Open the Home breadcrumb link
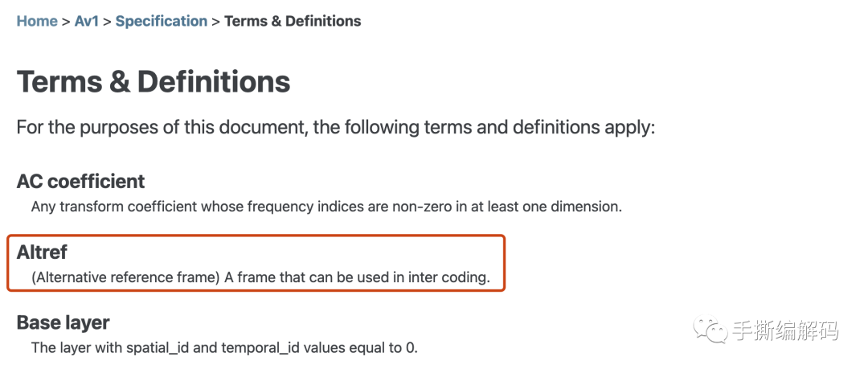Viewport: 868px width, 369px height. point(37,22)
